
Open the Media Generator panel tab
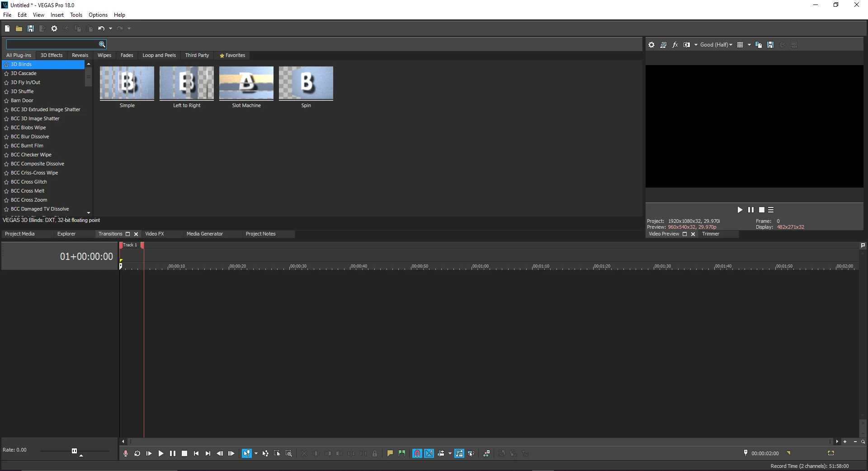coord(205,234)
